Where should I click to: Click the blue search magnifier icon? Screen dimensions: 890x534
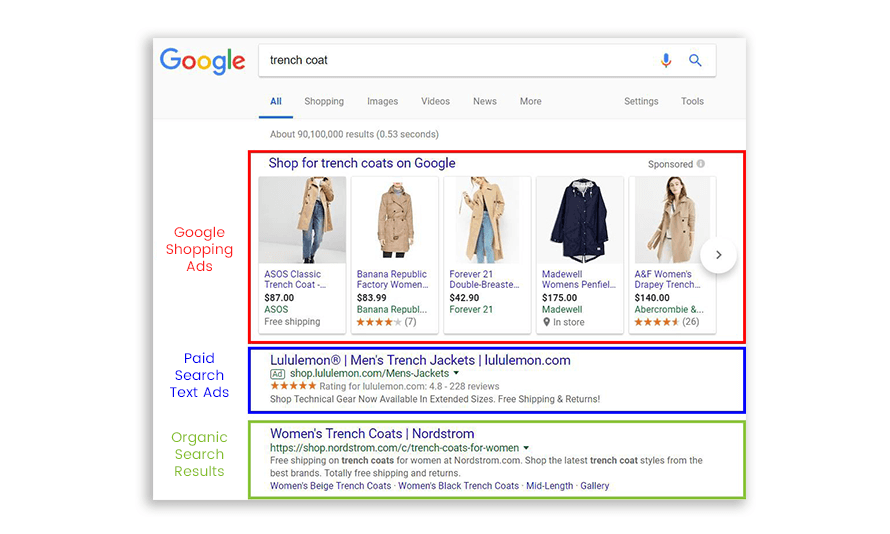[x=695, y=61]
